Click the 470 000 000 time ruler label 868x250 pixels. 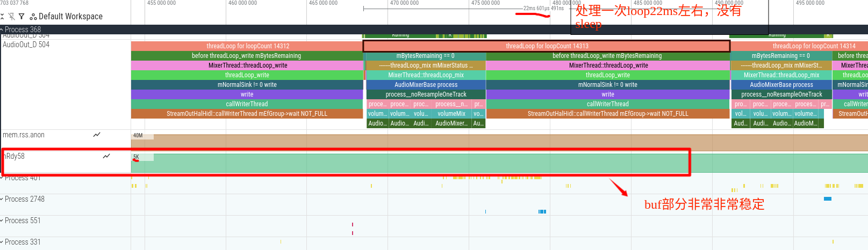(x=405, y=3)
